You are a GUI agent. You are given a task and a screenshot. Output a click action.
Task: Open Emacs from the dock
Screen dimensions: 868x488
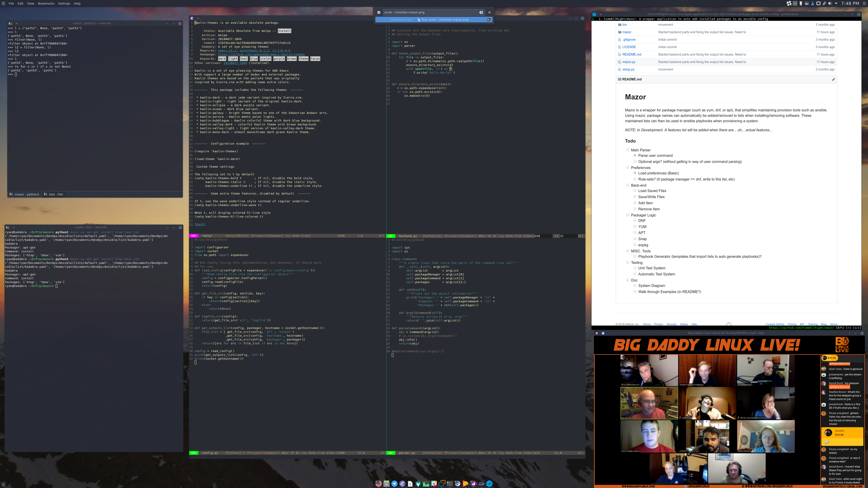point(402,484)
